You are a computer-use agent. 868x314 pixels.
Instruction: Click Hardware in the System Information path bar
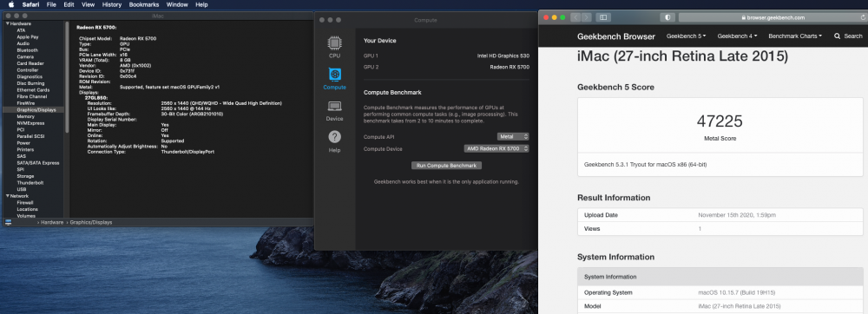pos(52,222)
